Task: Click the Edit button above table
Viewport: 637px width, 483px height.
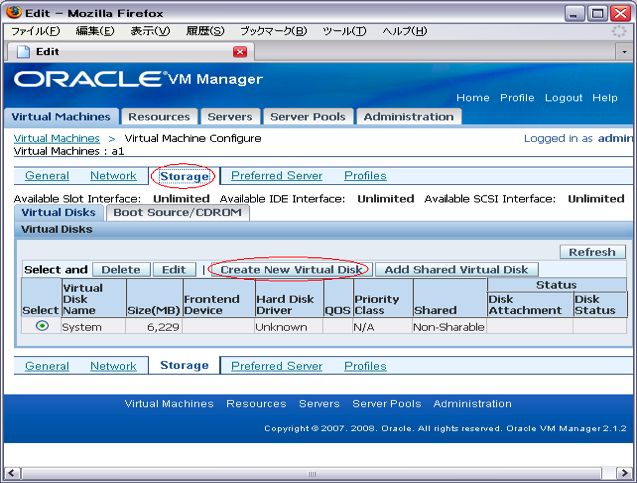Action: pyautogui.click(x=174, y=270)
